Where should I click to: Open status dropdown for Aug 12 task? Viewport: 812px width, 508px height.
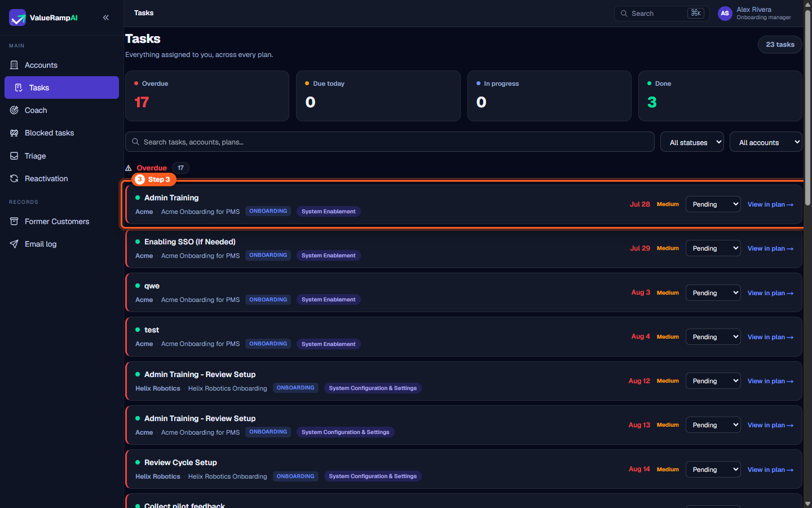click(x=713, y=381)
